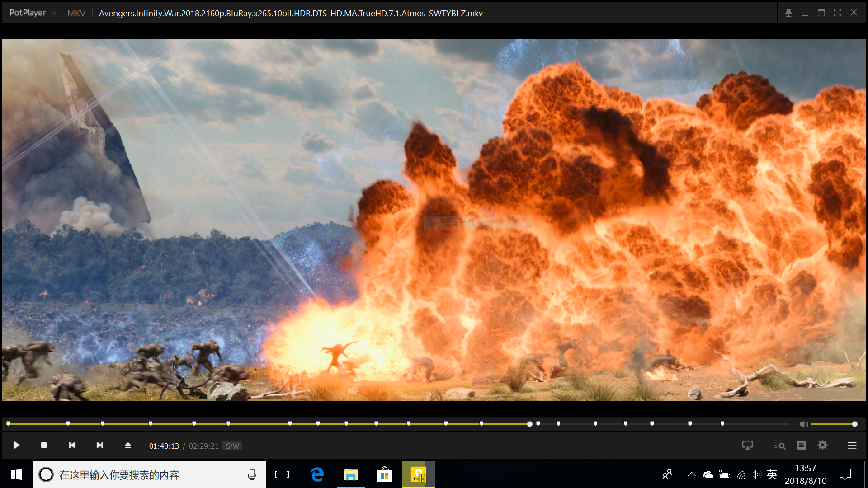
Task: Open the control panel gear icon
Action: [823, 445]
